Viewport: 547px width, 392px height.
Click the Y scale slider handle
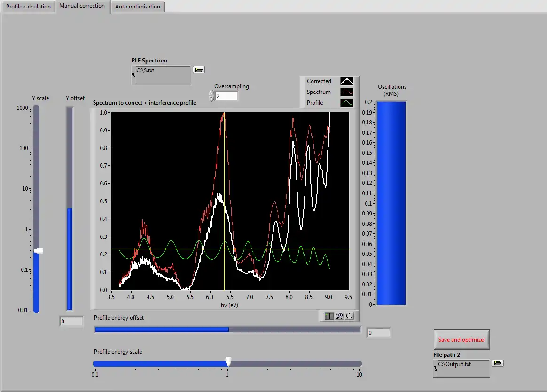38,251
